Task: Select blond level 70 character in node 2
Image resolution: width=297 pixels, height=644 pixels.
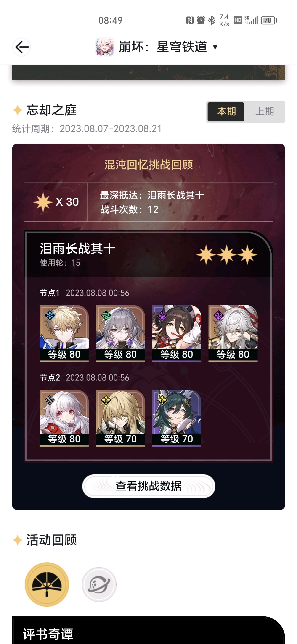Action: point(120,418)
